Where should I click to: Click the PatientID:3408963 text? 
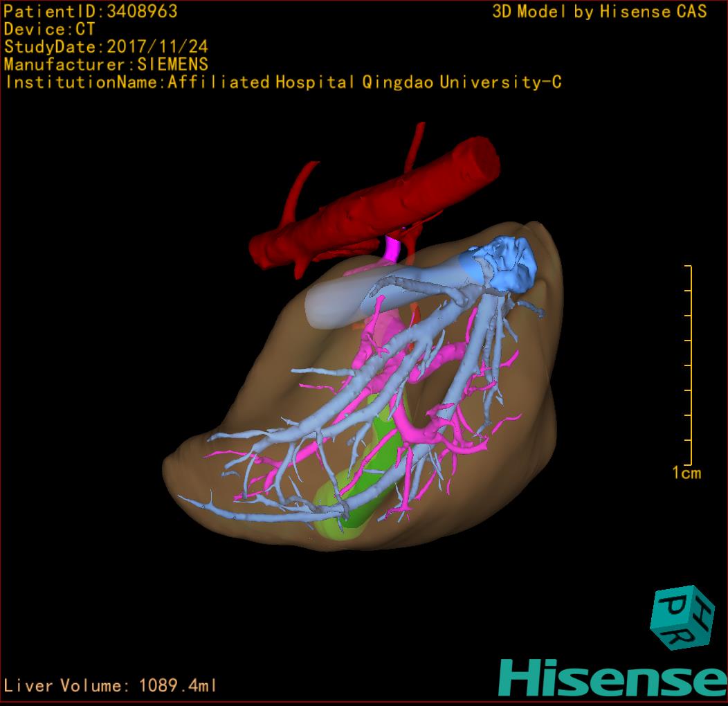pos(91,11)
